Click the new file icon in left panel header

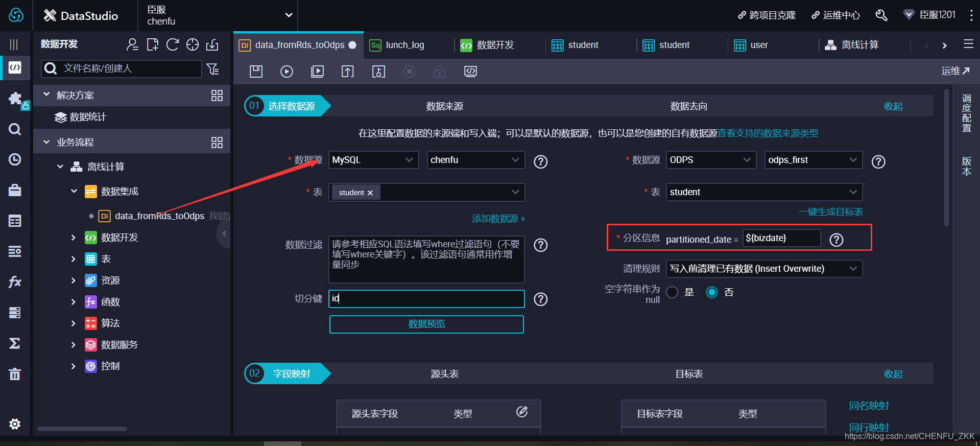pyautogui.click(x=152, y=45)
